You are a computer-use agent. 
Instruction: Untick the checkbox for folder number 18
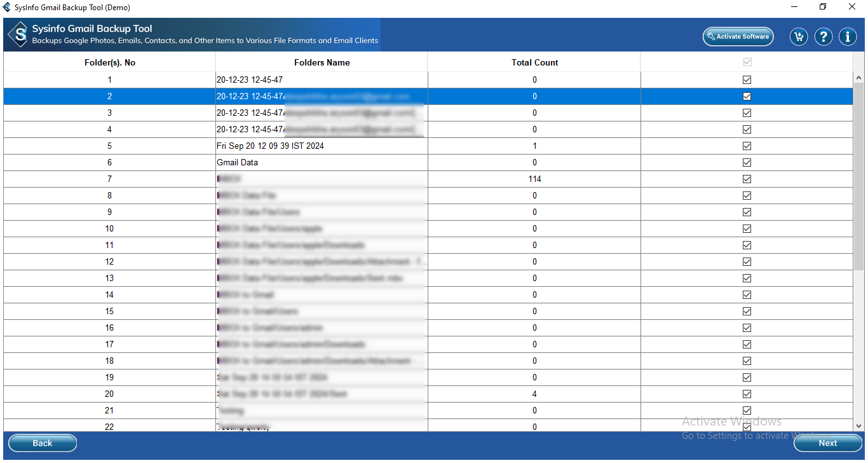(747, 361)
